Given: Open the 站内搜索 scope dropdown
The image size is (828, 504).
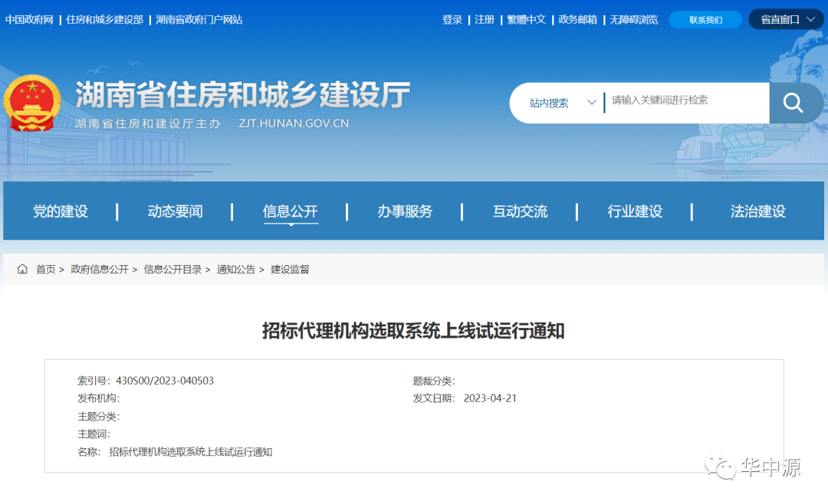Looking at the screenshot, I should [563, 103].
